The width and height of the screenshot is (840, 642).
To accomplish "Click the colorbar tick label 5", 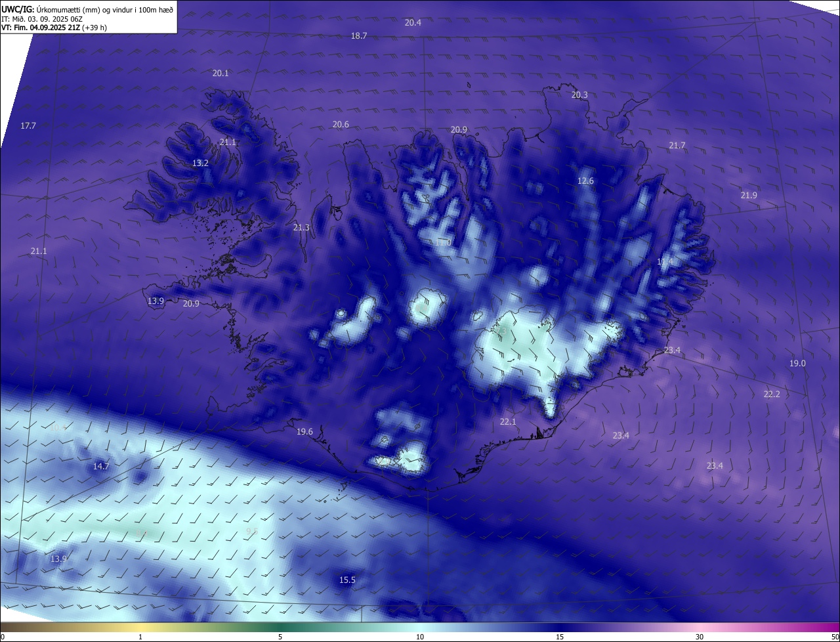I will (x=280, y=637).
